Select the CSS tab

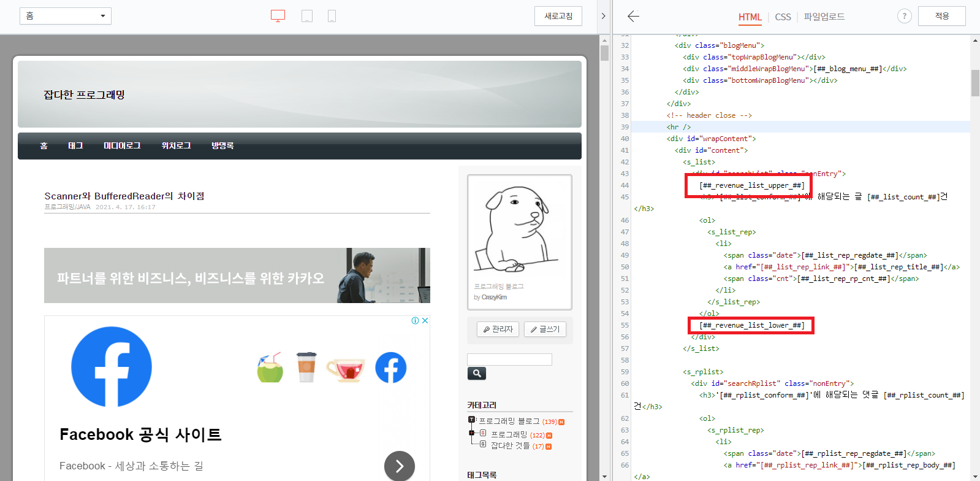783,17
